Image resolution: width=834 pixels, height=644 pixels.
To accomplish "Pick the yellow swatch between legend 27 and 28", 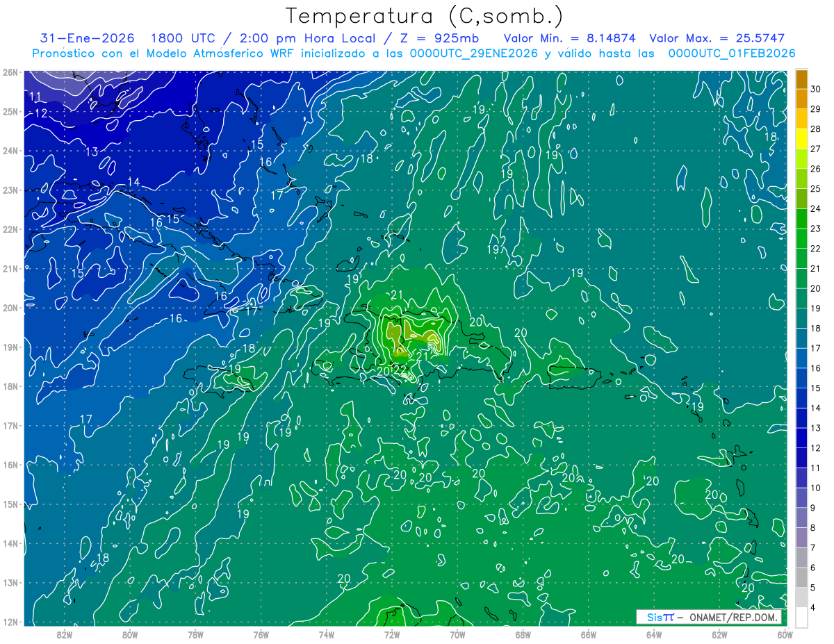I will (x=801, y=138).
